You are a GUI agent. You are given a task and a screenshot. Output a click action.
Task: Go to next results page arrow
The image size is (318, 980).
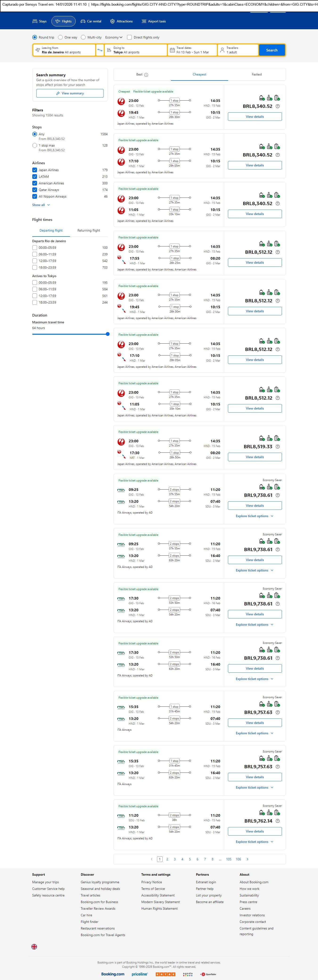[247, 859]
